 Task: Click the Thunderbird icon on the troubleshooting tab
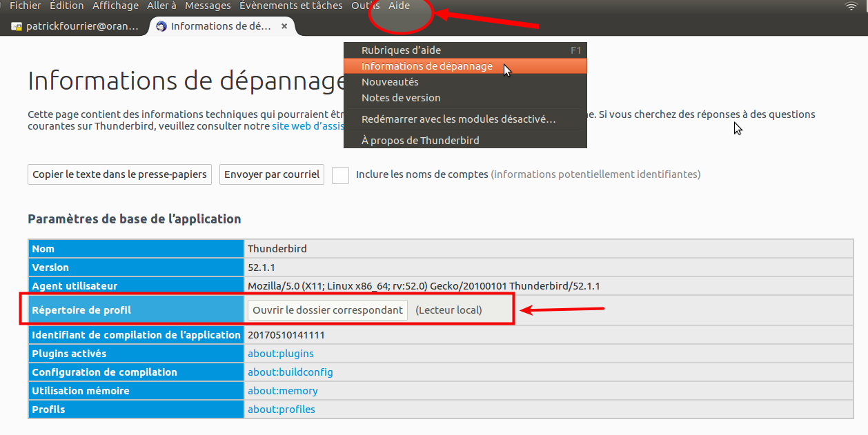162,26
